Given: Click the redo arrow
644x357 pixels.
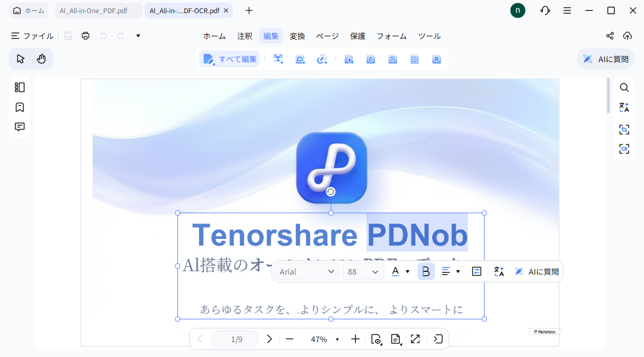Looking at the screenshot, I should (120, 36).
